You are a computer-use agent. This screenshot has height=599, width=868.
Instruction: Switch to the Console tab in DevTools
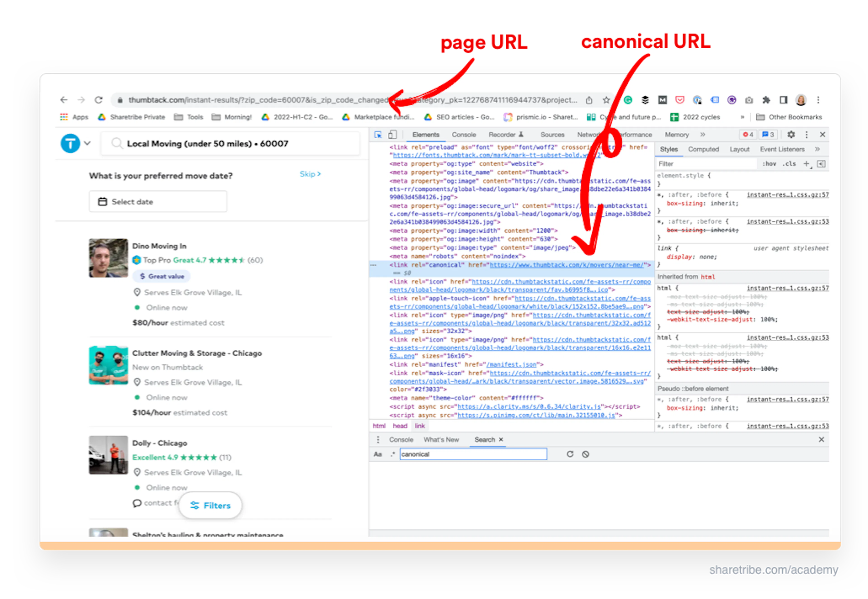coord(463,135)
